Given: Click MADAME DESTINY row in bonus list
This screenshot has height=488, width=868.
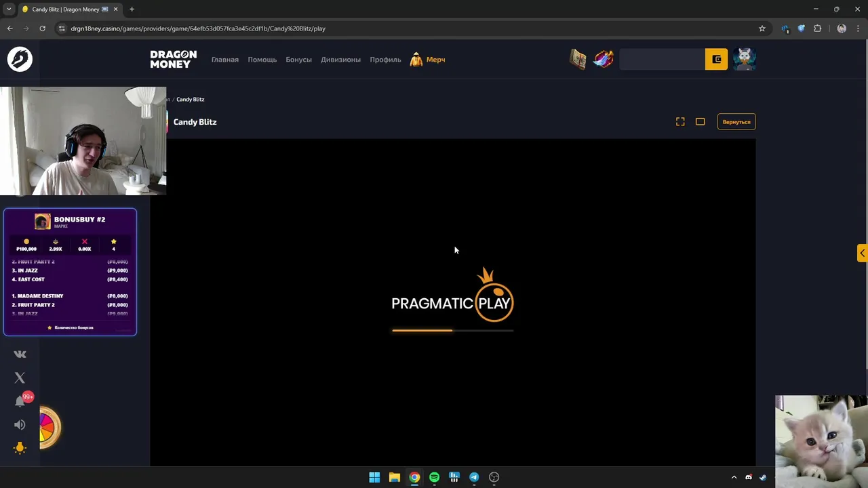Looking at the screenshot, I should tap(70, 296).
